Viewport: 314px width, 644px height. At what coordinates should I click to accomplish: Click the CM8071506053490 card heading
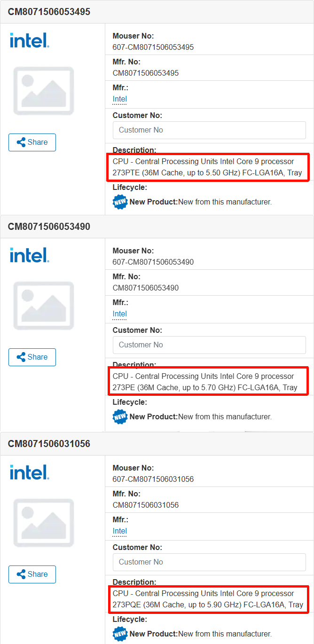pos(49,227)
